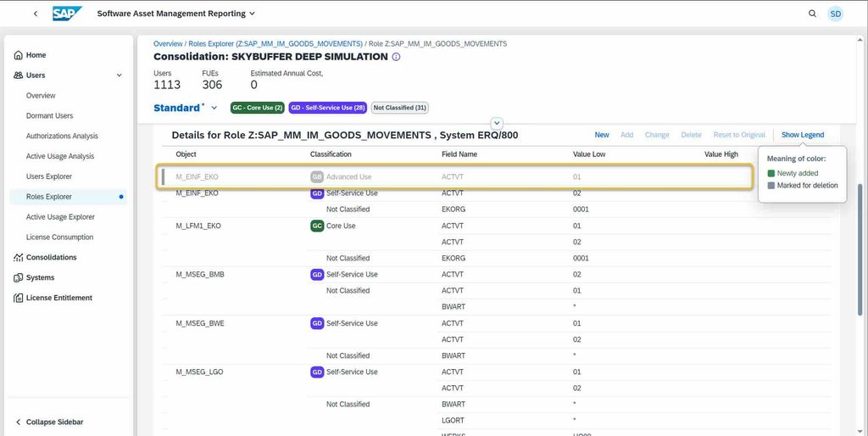Click GD badge in M_MSEG_BWE row
Viewport: 868px width, 436px height.
point(317,323)
